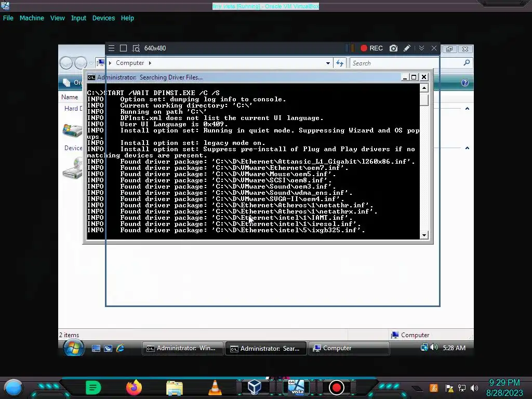Screen dimensions: 532x399
Task: Click Show Desktop quick launch icon
Action: click(96, 348)
